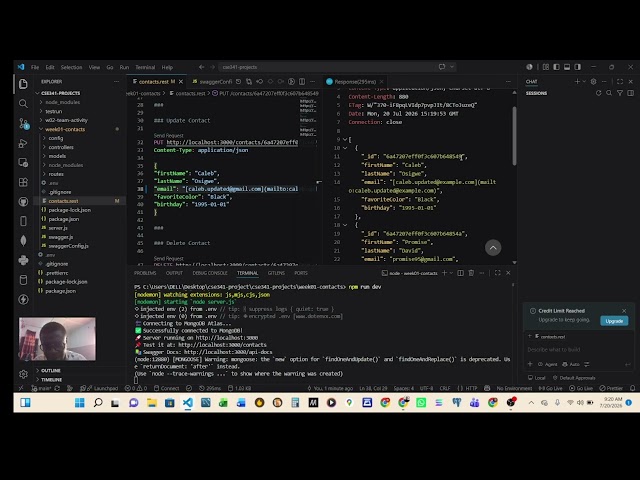This screenshot has height=480, width=640.
Task: Open the Source Control view
Action: point(23,123)
